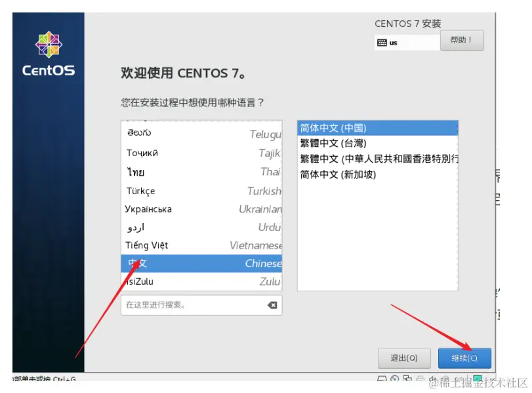Click the CentOS logo in the sidebar
532x393 pixels.
click(49, 54)
